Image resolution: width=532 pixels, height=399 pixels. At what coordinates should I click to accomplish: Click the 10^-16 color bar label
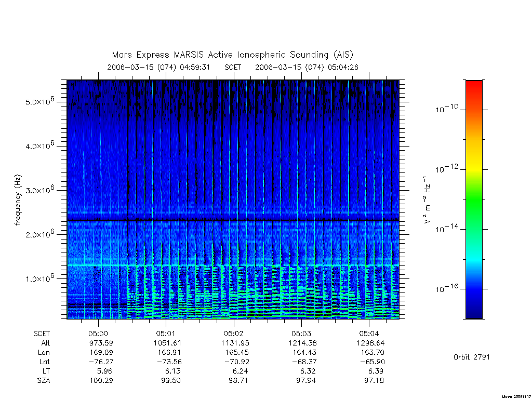(x=447, y=288)
